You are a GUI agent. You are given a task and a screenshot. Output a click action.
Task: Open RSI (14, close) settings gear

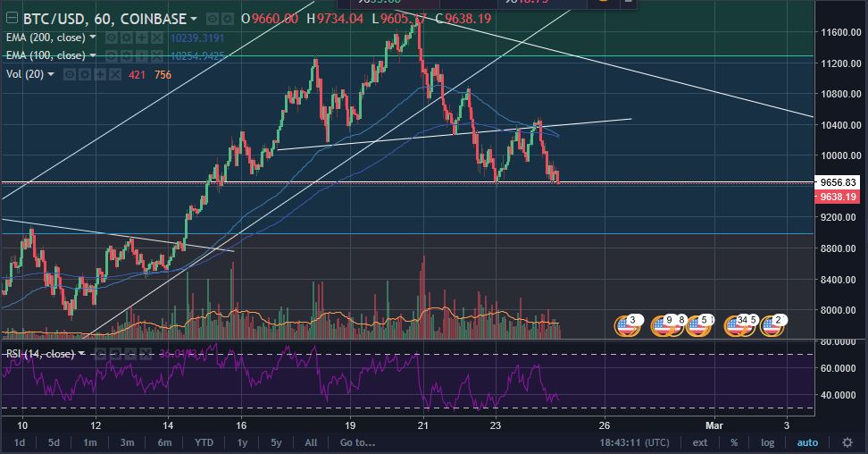[115, 354]
